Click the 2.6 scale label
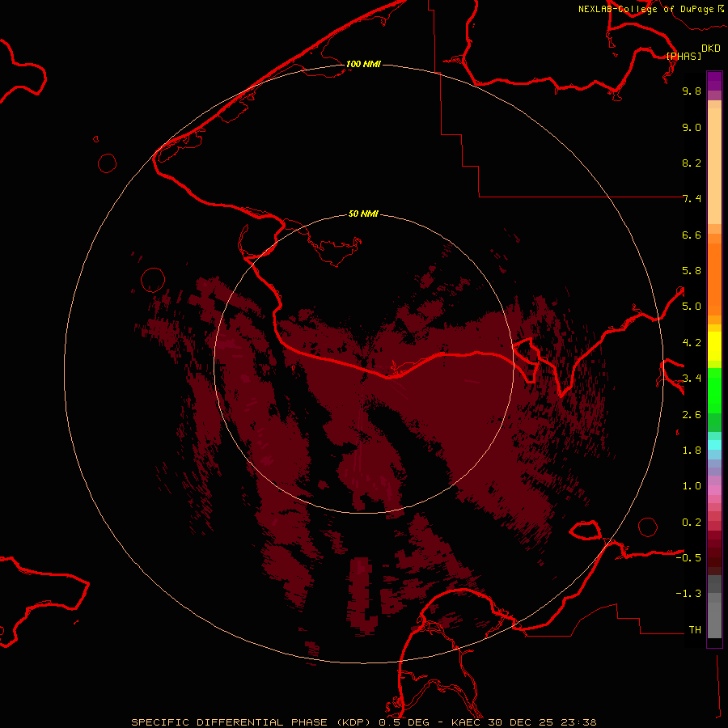This screenshot has height=728, width=728. 692,415
